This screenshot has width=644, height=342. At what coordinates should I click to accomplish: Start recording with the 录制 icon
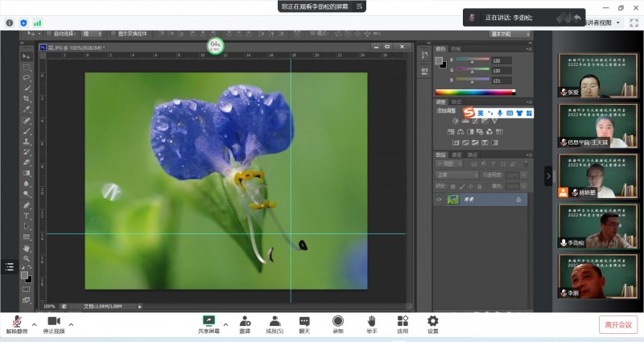coord(338,321)
